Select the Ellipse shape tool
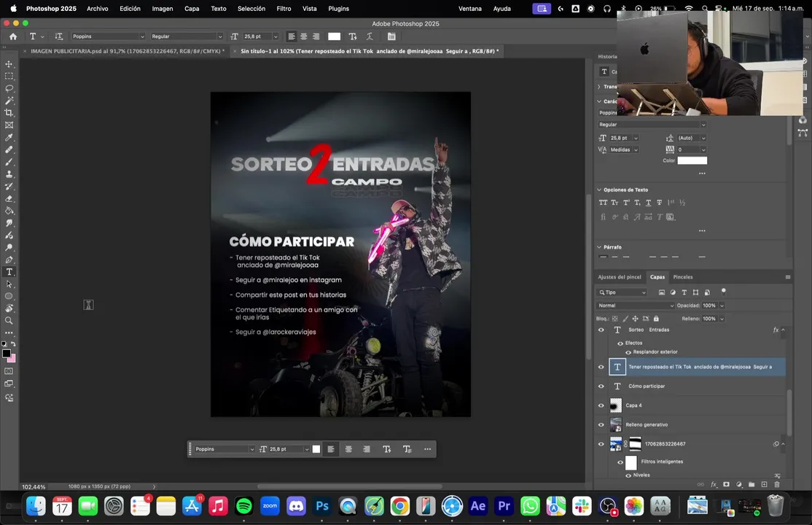This screenshot has width=812, height=525. pyautogui.click(x=9, y=297)
